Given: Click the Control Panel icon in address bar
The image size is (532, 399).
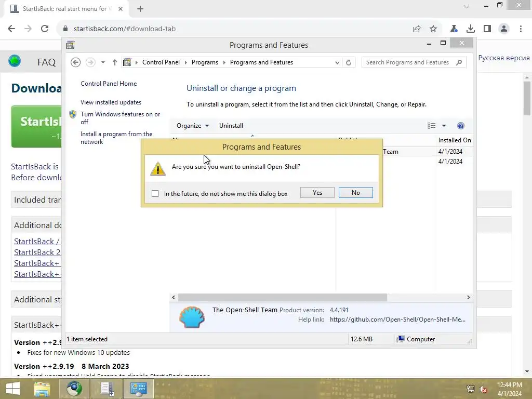Looking at the screenshot, I should tap(127, 62).
